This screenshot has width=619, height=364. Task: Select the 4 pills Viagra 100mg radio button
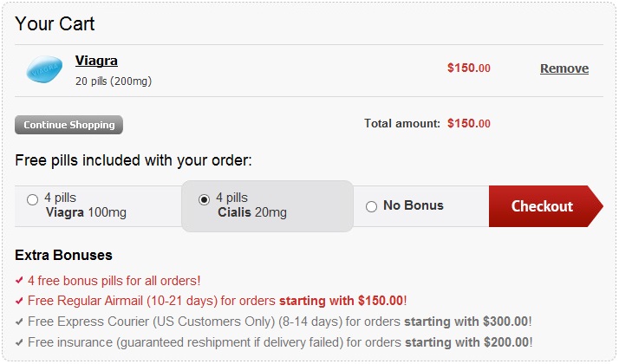tap(32, 199)
